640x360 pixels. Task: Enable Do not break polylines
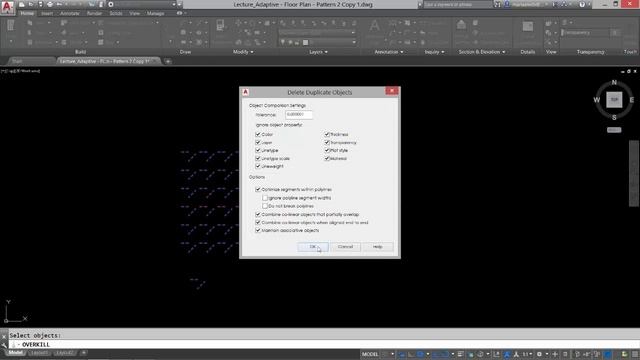[265, 206]
